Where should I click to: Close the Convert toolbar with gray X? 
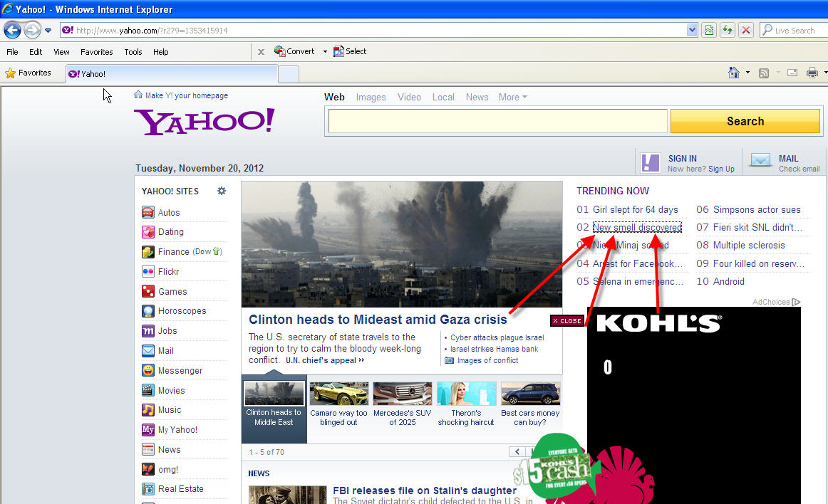click(261, 52)
